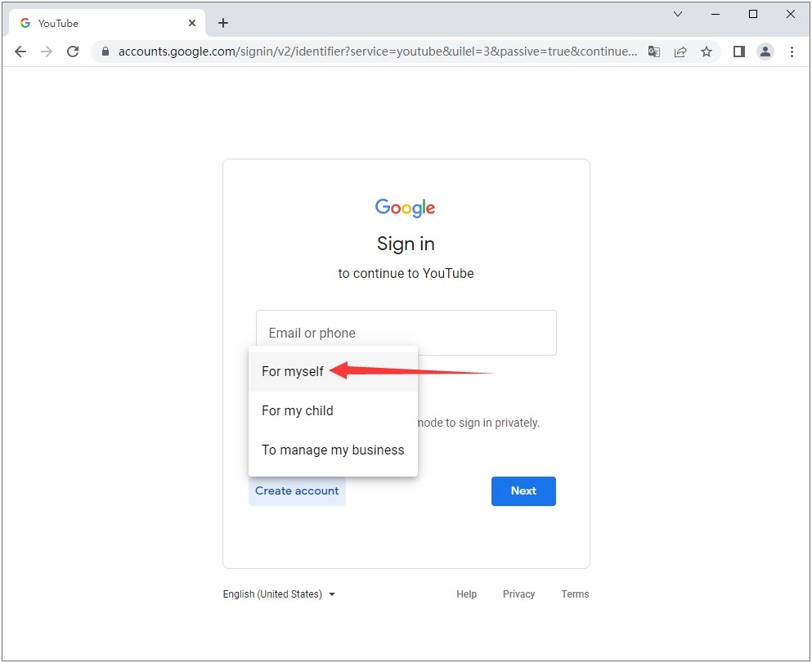This screenshot has width=812, height=663.
Task: Select To manage my business option
Action: tap(333, 450)
